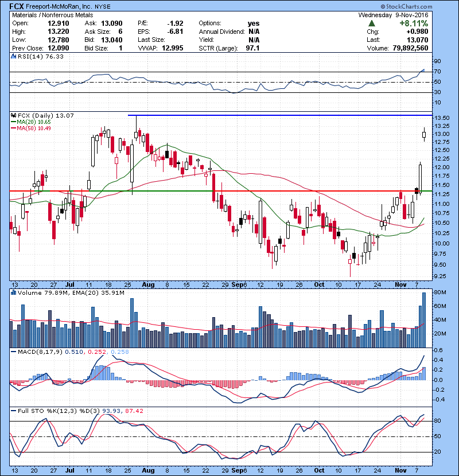Screen dimensions: 459x476
Task: Click the Volume 79,892,560 value
Action: coord(410,48)
